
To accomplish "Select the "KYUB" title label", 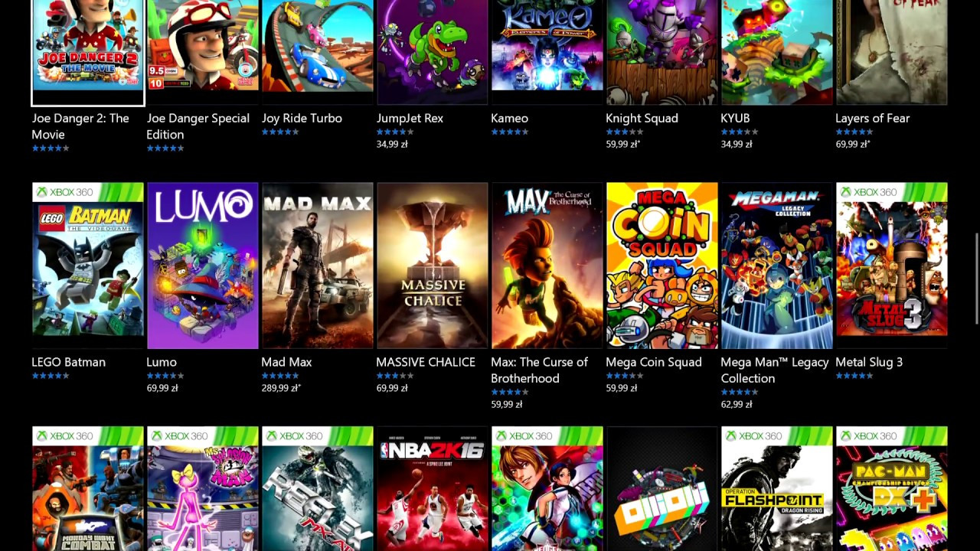I will [736, 119].
